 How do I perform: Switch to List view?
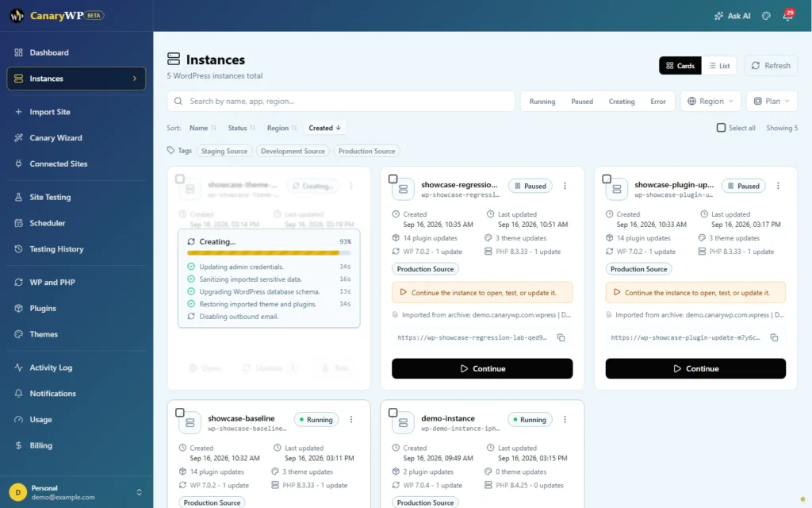pos(719,66)
